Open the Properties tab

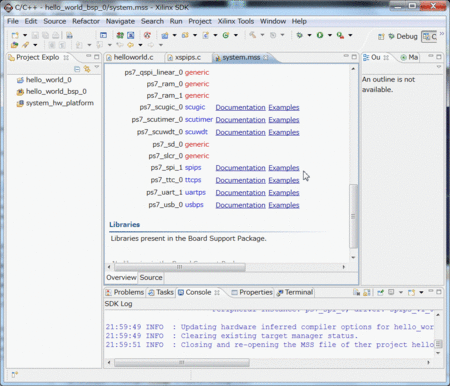point(252,292)
